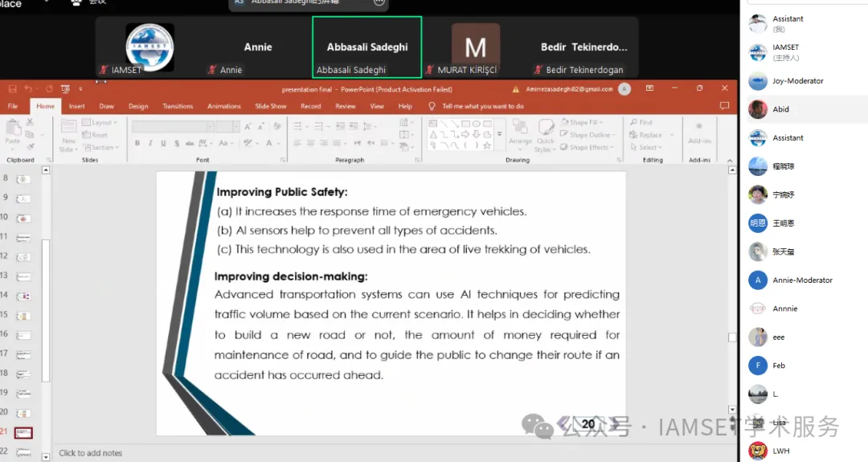This screenshot has width=868, height=462.
Task: Click the Increase List Level icon
Action: (x=353, y=126)
